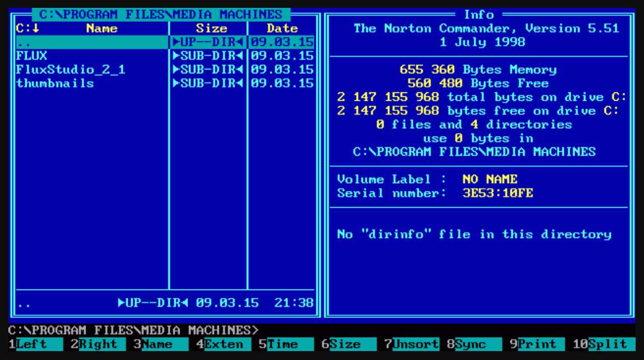Click Volume Label NO NAME value

[491, 179]
